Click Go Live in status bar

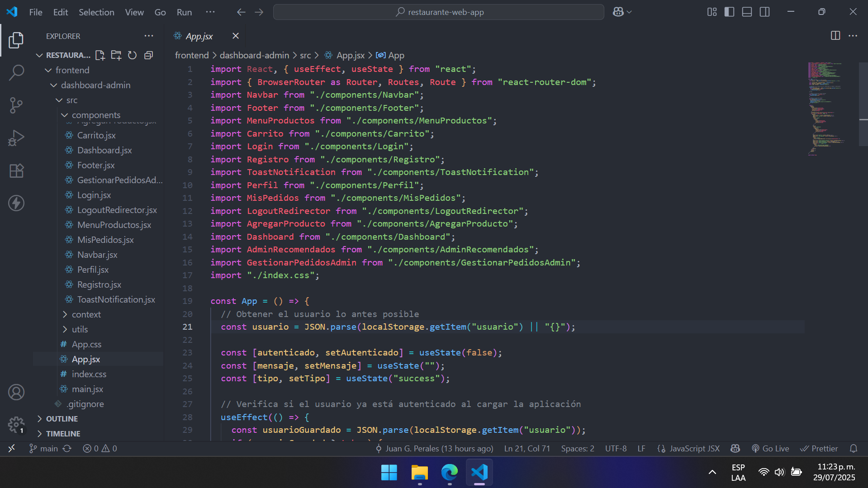tap(770, 448)
